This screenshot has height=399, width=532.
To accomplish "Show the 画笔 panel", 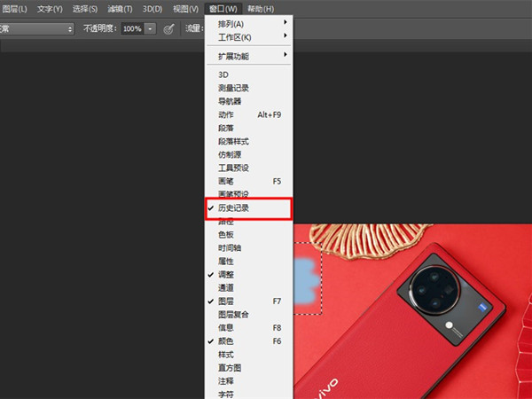I will pyautogui.click(x=226, y=181).
